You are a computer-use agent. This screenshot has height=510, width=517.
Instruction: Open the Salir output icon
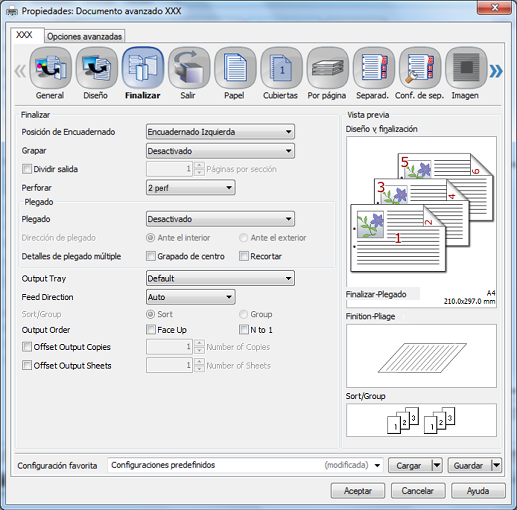click(189, 68)
